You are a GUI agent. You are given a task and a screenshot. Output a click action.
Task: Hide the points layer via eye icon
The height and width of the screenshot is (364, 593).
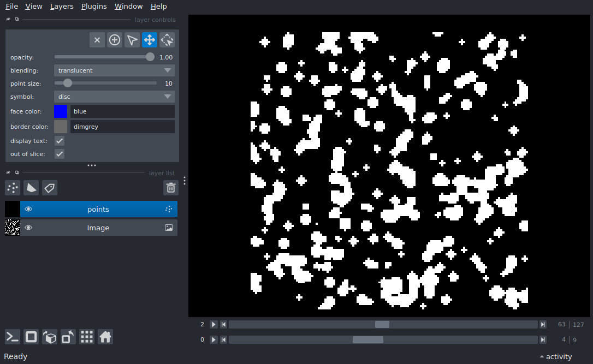28,209
